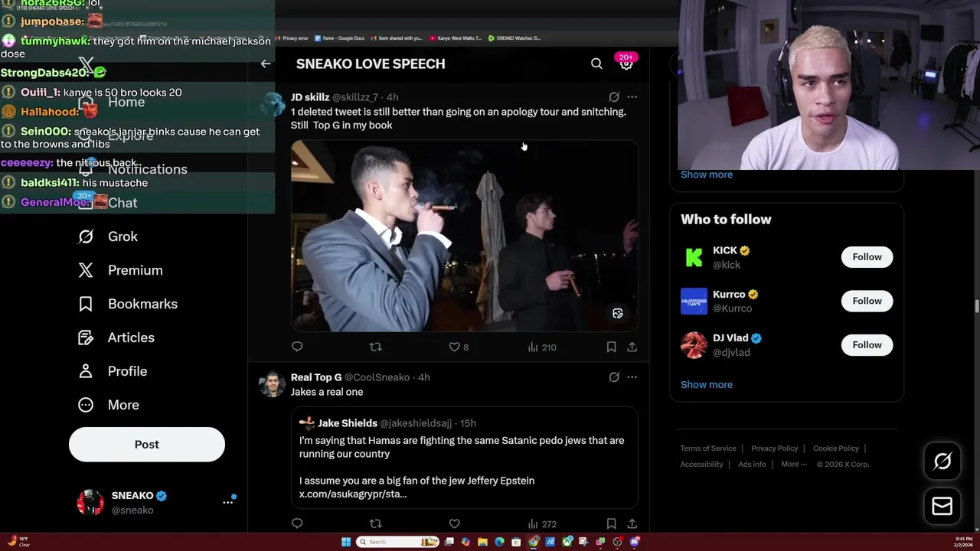View analytics showing 272 views

(x=542, y=523)
